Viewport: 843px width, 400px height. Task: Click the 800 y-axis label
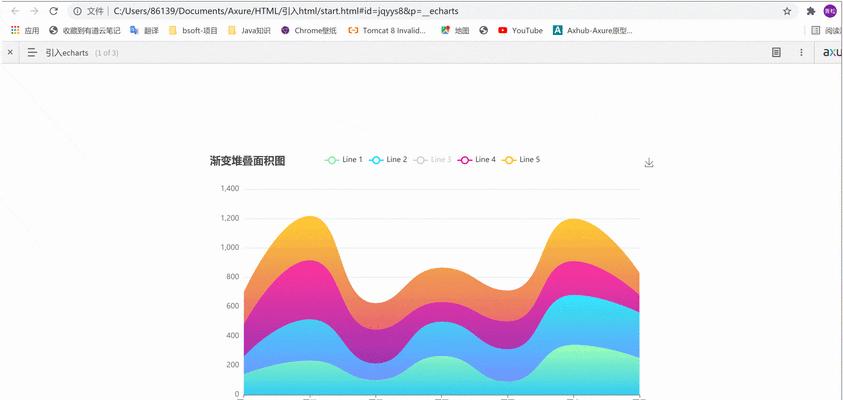point(233,277)
